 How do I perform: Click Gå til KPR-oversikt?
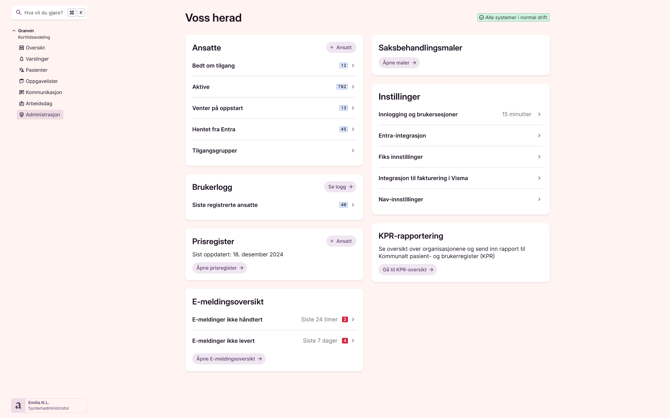tap(407, 270)
